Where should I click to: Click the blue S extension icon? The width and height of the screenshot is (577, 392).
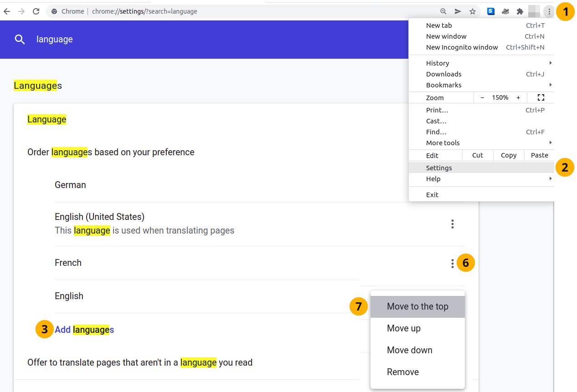(491, 11)
